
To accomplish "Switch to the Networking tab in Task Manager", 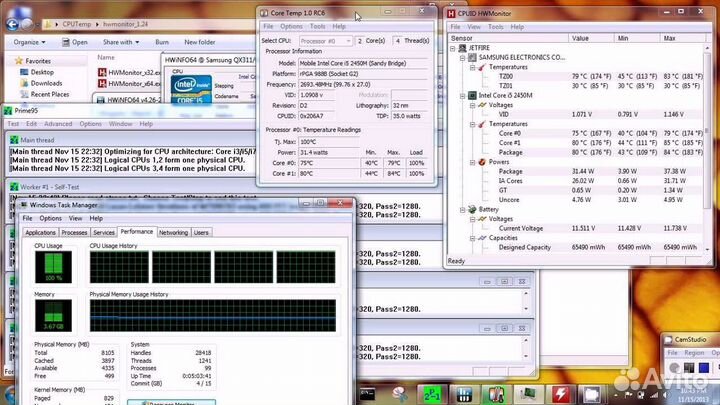I will tap(173, 232).
